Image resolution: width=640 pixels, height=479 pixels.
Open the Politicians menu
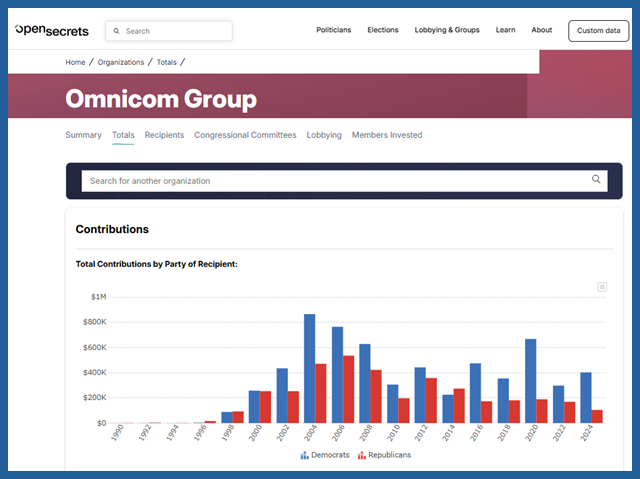click(x=333, y=30)
